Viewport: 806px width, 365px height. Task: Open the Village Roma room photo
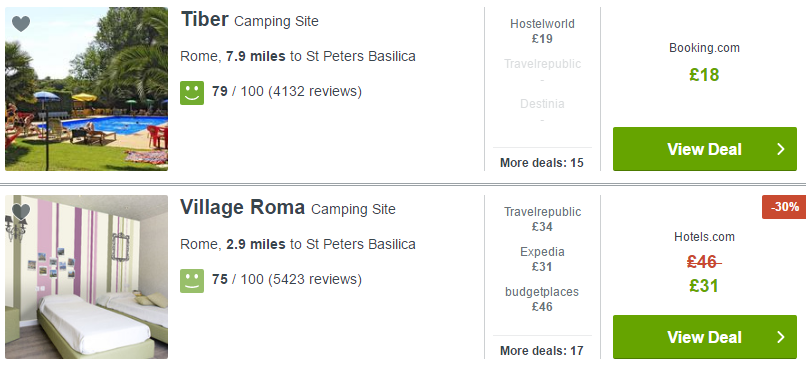tap(86, 277)
